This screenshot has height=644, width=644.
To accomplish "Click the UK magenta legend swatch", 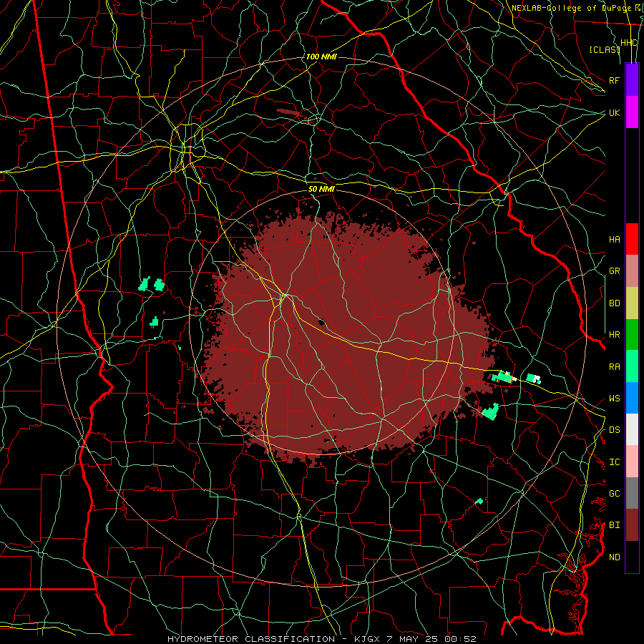I will 632,112.
